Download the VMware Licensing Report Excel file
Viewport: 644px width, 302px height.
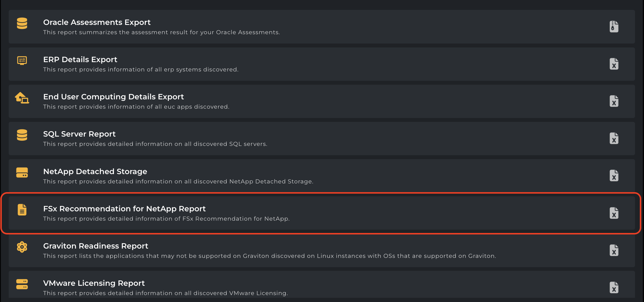pos(614,288)
